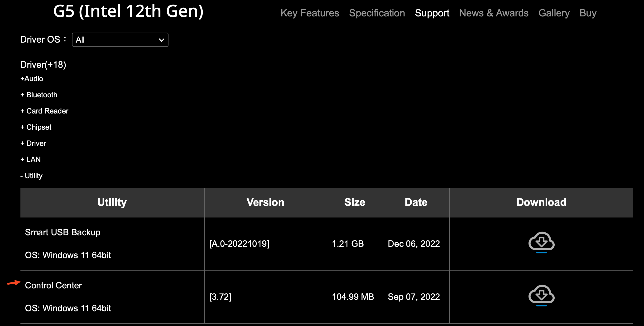The image size is (644, 326).
Task: Select the Support tab
Action: pos(432,13)
